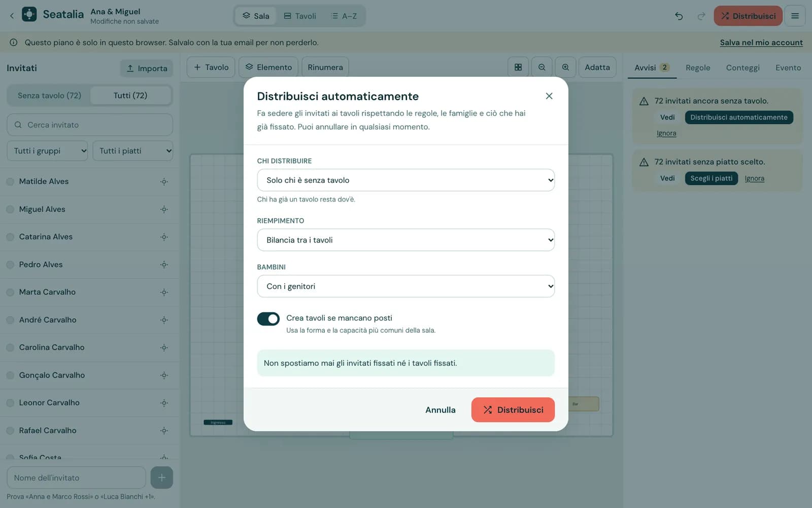This screenshot has width=812, height=508.
Task: Open the Chi distribuire dropdown
Action: coord(405,180)
